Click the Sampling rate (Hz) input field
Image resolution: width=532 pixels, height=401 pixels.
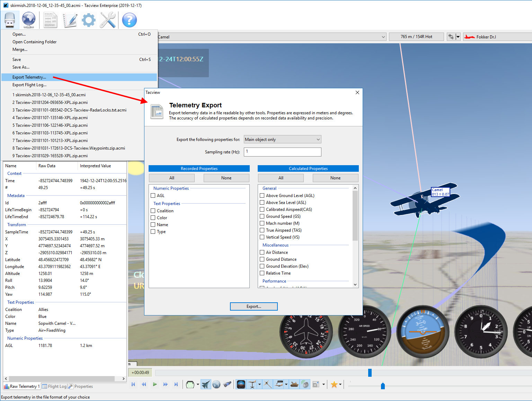283,152
